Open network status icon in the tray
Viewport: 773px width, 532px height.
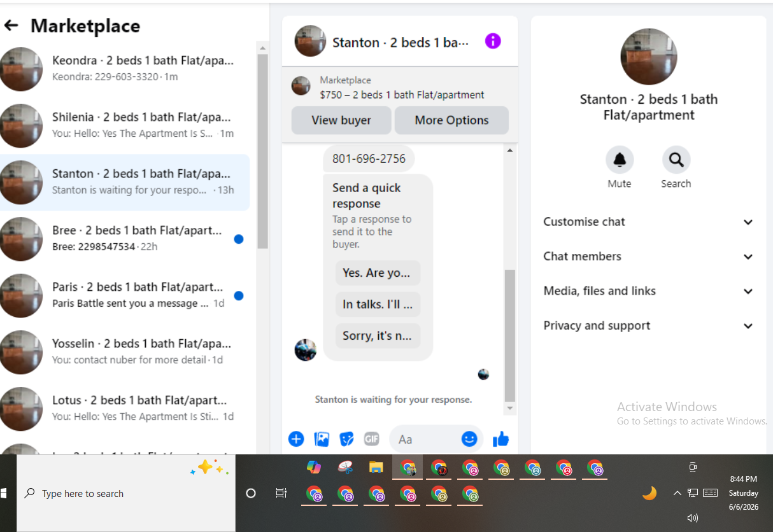[x=693, y=493]
